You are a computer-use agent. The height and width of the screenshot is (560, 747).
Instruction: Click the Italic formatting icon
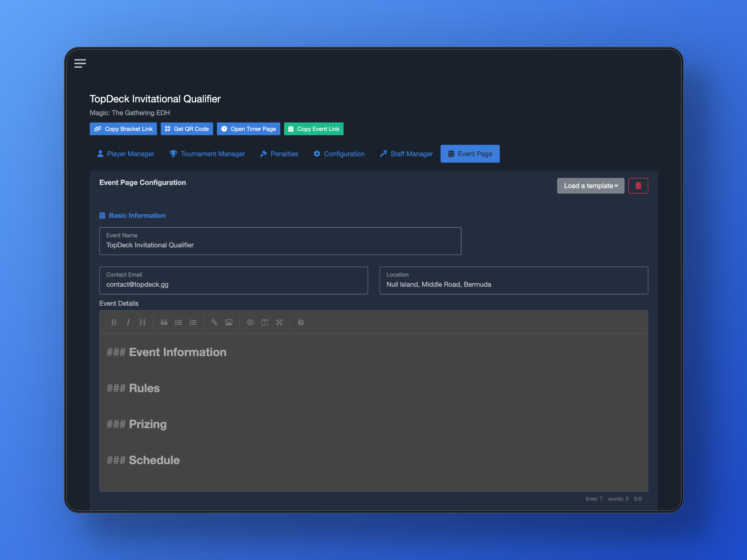128,322
